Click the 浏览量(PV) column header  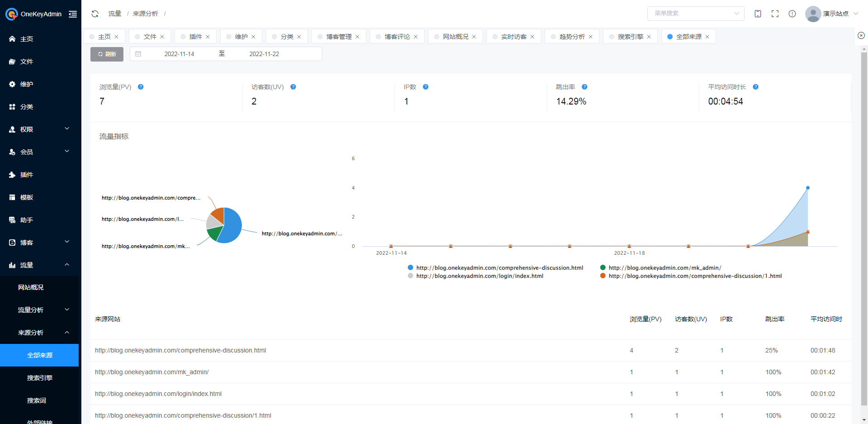click(645, 319)
